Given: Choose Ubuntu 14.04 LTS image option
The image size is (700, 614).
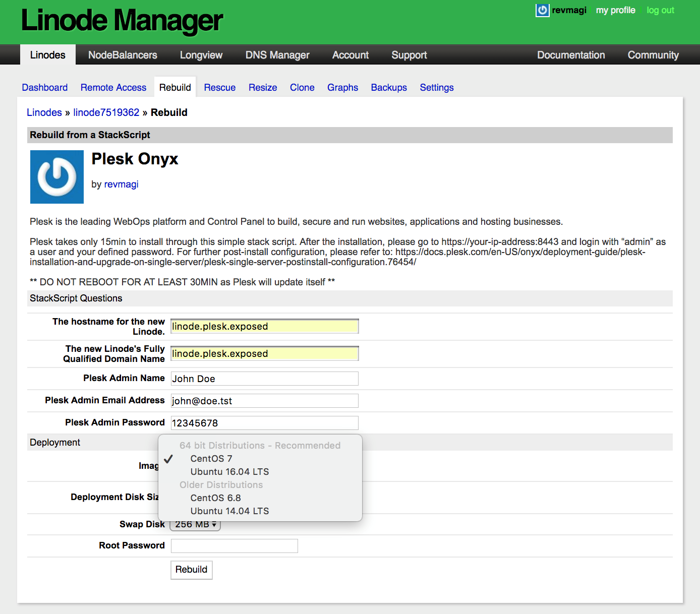Looking at the screenshot, I should [260, 511].
